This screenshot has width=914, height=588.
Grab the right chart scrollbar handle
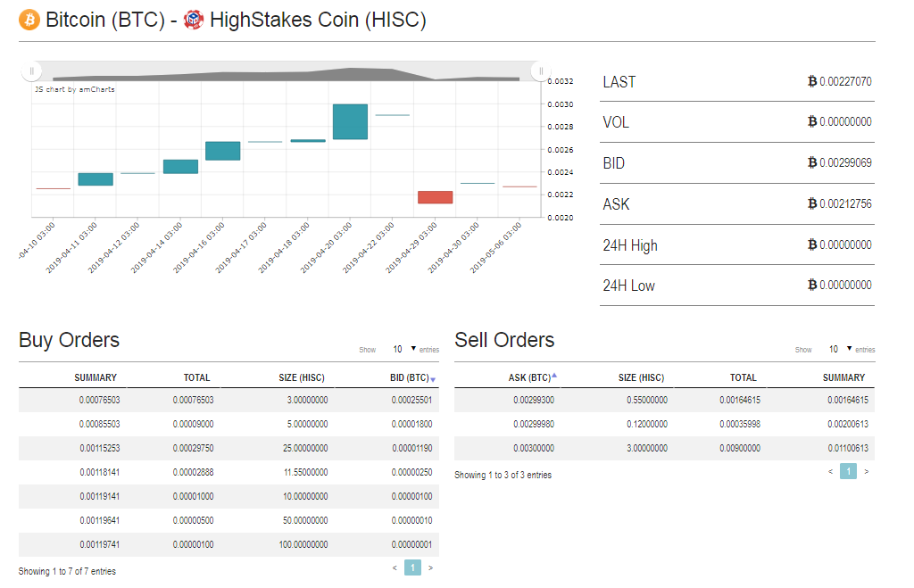(x=541, y=71)
